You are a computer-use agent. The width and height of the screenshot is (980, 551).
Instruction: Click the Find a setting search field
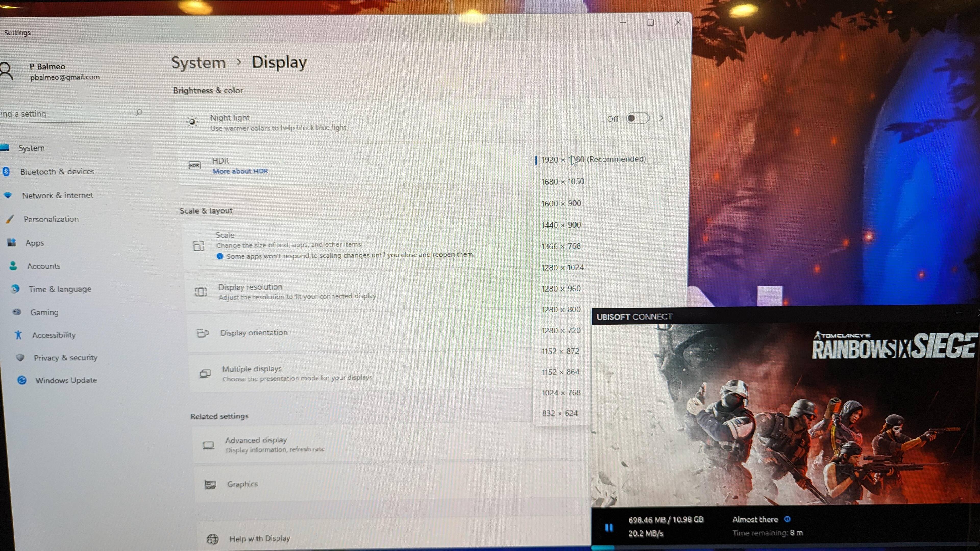(65, 113)
